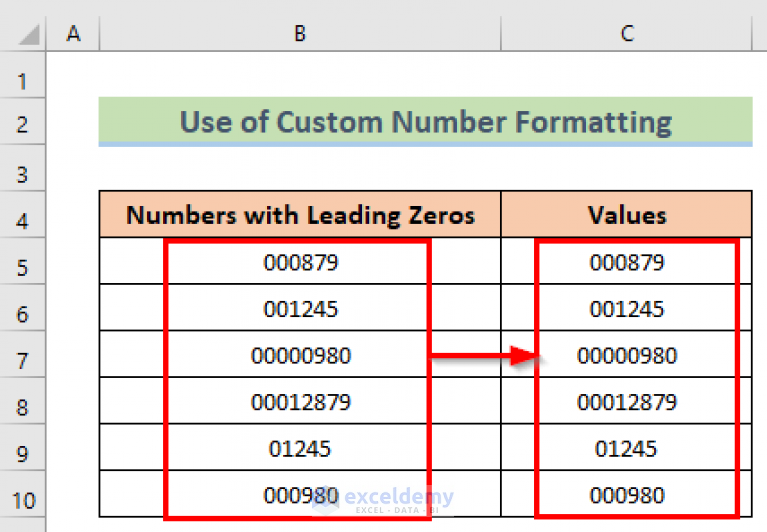Image resolution: width=767 pixels, height=532 pixels.
Task: Select cell C5 containing 000879
Action: [627, 261]
